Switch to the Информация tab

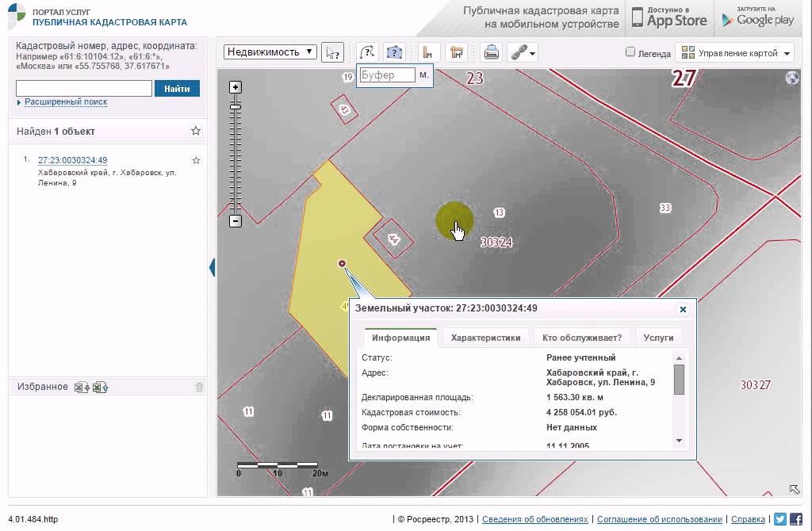pyautogui.click(x=400, y=338)
